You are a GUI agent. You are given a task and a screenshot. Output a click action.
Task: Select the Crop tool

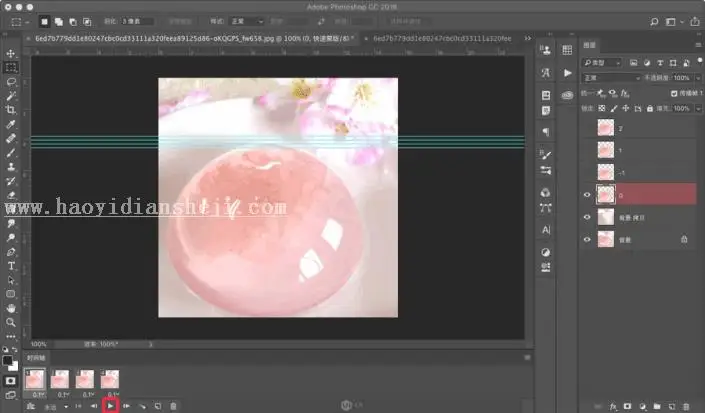11,110
